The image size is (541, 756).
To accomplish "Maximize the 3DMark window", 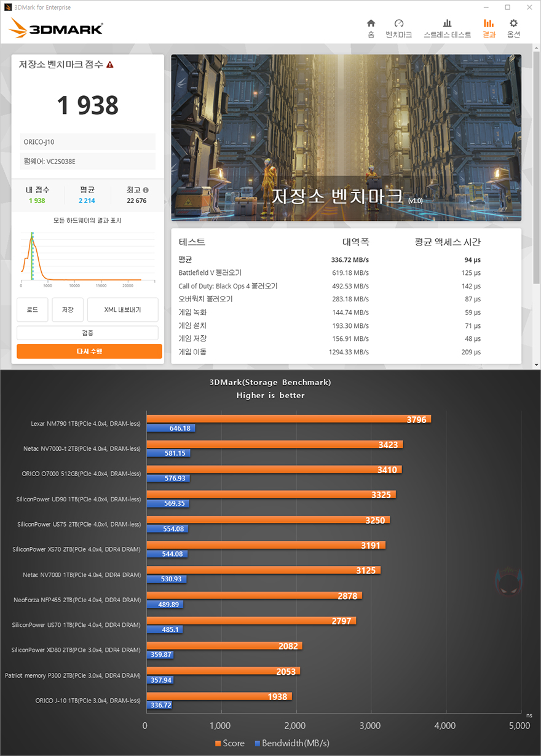I will point(508,7).
